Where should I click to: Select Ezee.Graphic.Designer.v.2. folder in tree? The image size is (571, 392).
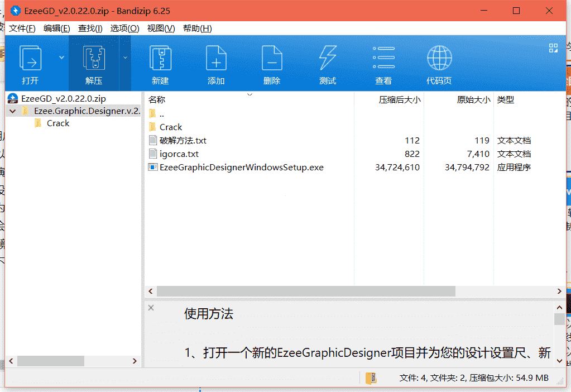[x=87, y=111]
